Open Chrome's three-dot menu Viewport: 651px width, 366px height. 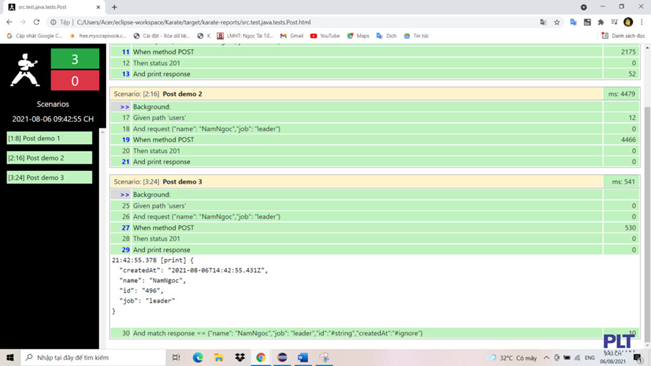[642, 22]
